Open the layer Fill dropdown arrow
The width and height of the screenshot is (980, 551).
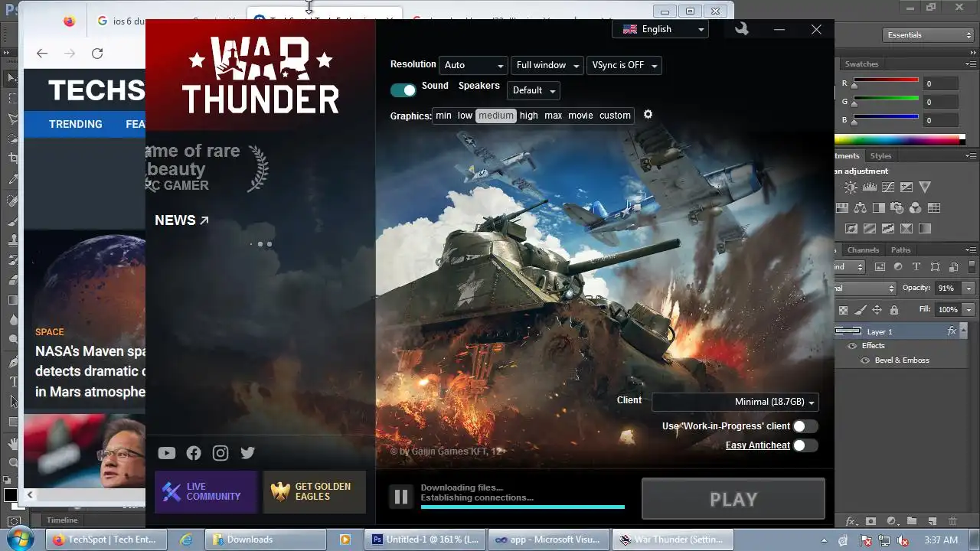pyautogui.click(x=969, y=310)
